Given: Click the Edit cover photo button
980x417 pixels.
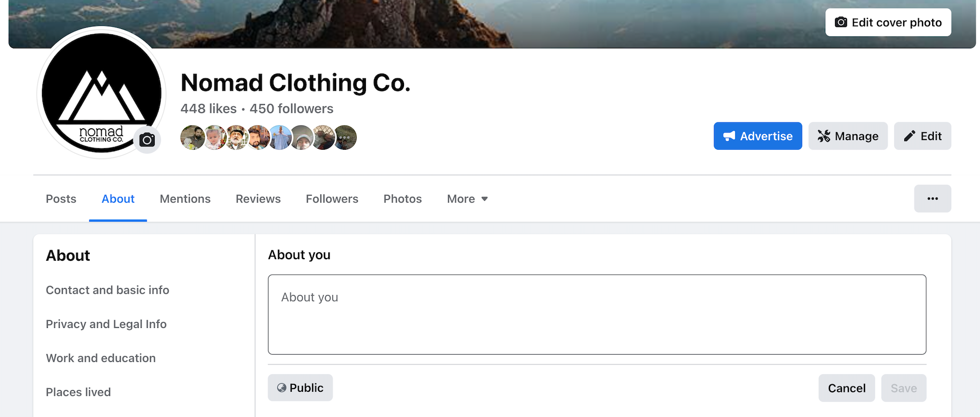Looking at the screenshot, I should (888, 23).
